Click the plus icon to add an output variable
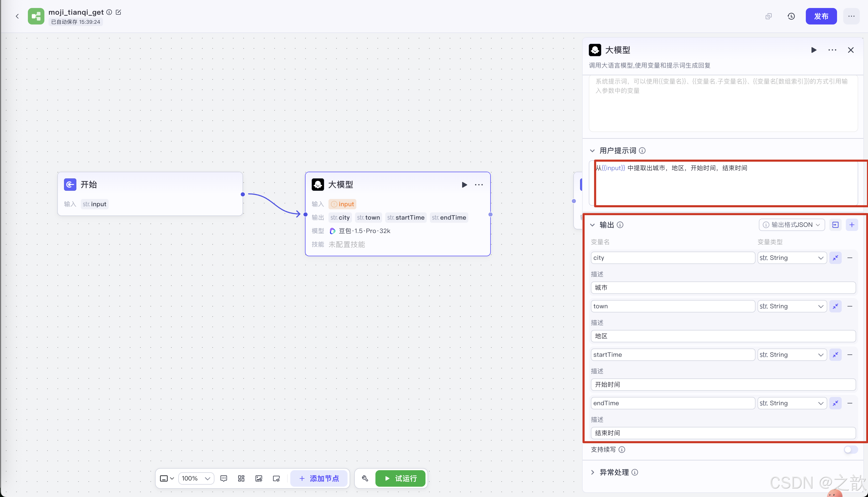Screen dimensions: 868x497 coord(851,225)
